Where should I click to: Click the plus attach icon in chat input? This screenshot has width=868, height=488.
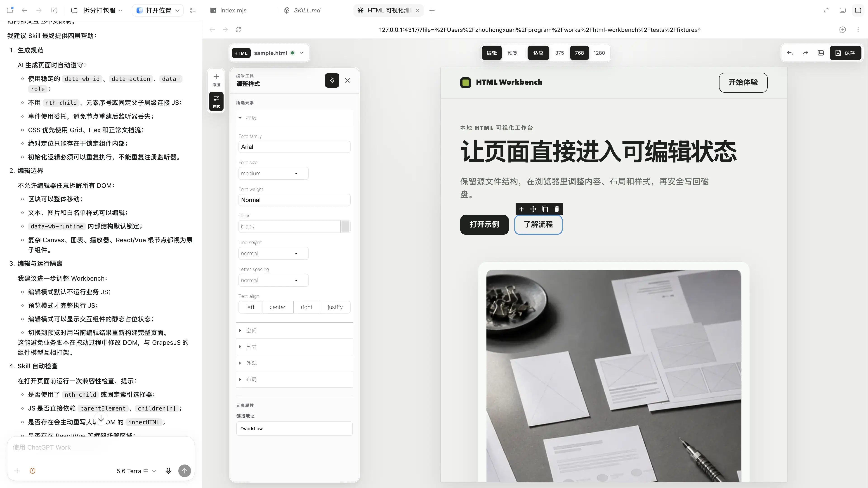click(17, 471)
